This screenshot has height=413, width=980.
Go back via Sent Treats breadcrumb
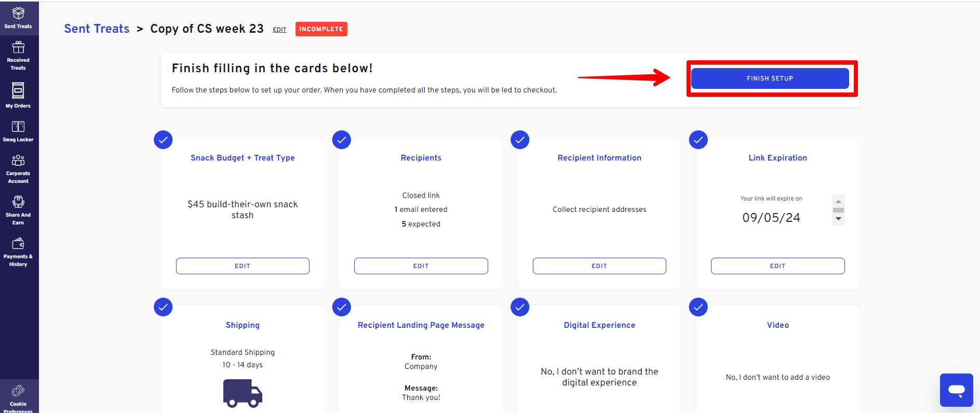pyautogui.click(x=97, y=29)
